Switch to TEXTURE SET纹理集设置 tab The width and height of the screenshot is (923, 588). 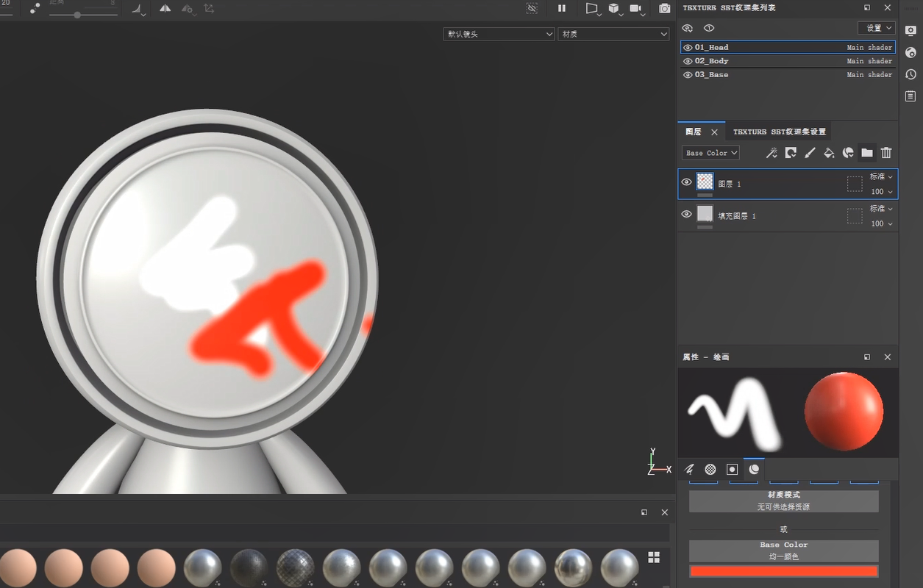780,132
